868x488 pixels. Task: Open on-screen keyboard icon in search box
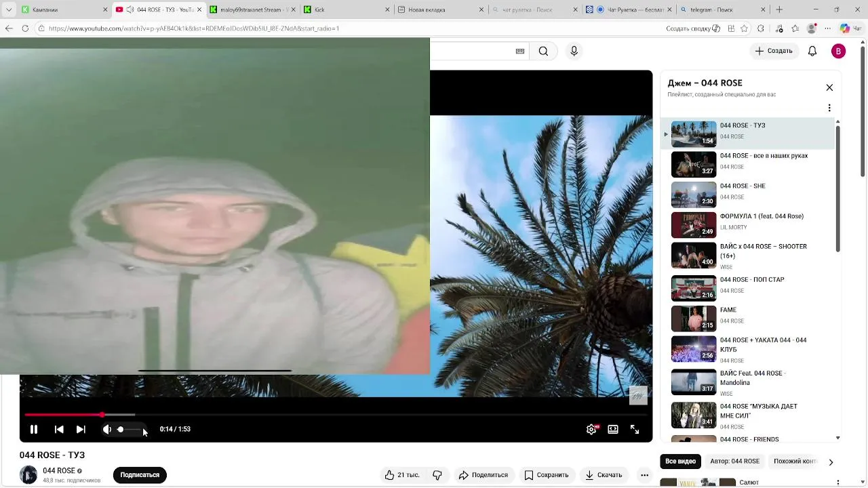520,51
